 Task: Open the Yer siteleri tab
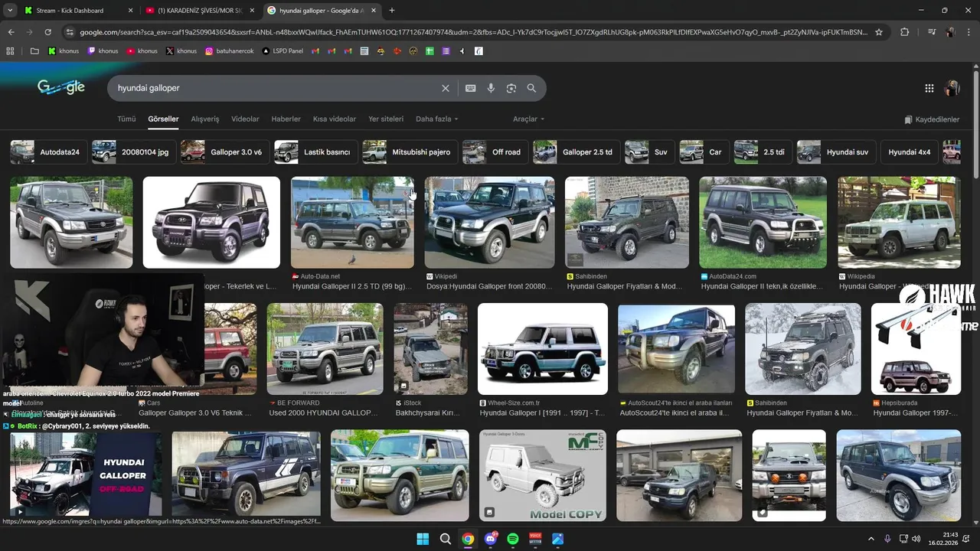click(386, 119)
